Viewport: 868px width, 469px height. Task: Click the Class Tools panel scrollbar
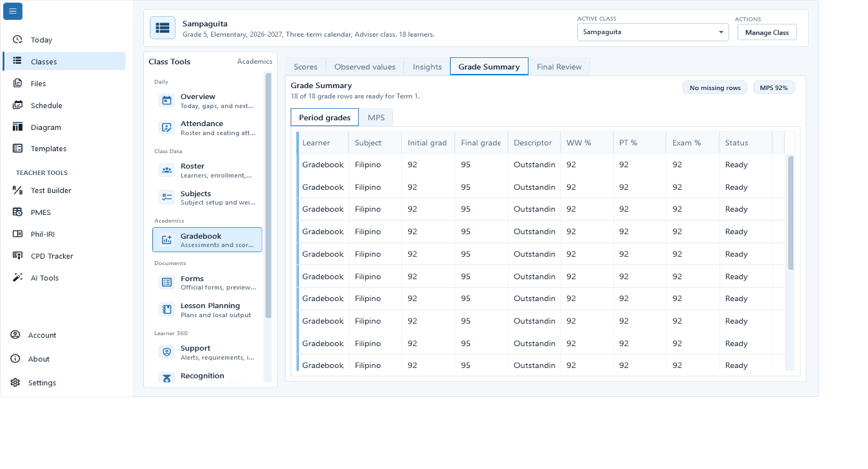268,195
